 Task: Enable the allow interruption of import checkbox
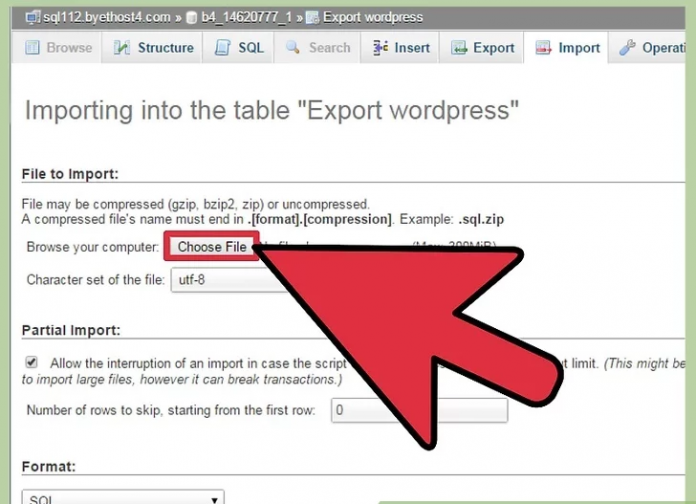tap(32, 362)
